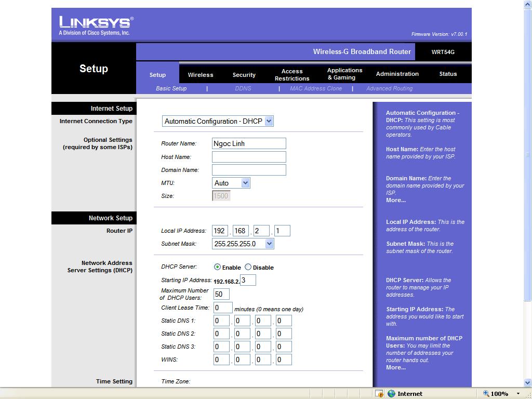Viewport: 532px width, 399px height.
Task: Open the zoom level dropdown arrow
Action: 518,394
